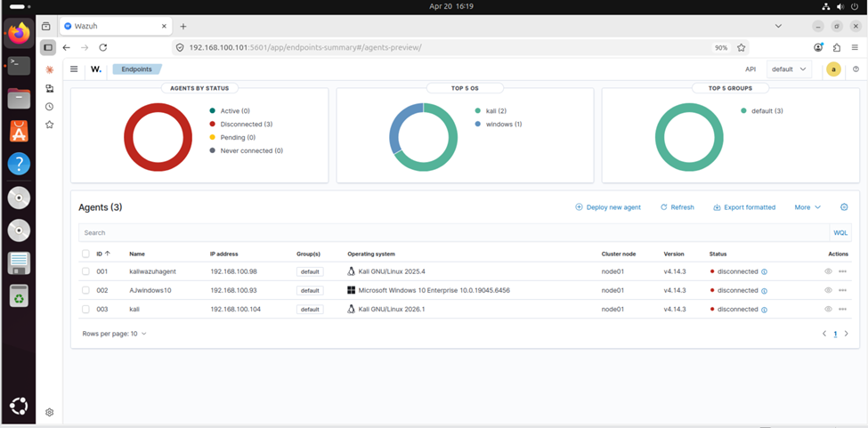
Task: Open Firefox application menu
Action: (x=856, y=47)
